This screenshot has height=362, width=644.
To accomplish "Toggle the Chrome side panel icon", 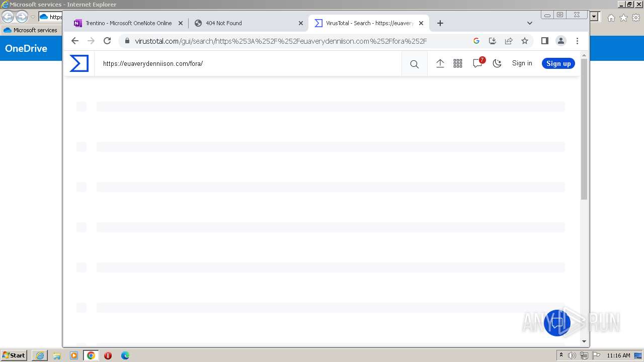I will click(x=544, y=41).
